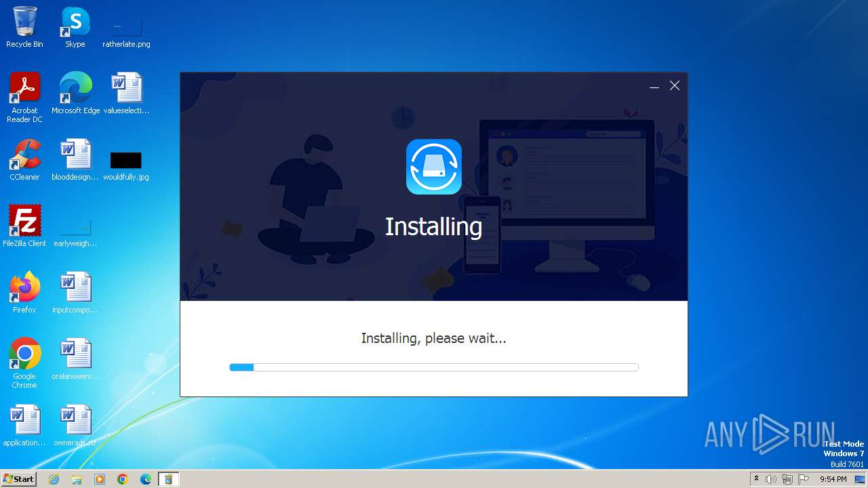Click the installer's blue drive-recovery logo

pyautogui.click(x=434, y=167)
